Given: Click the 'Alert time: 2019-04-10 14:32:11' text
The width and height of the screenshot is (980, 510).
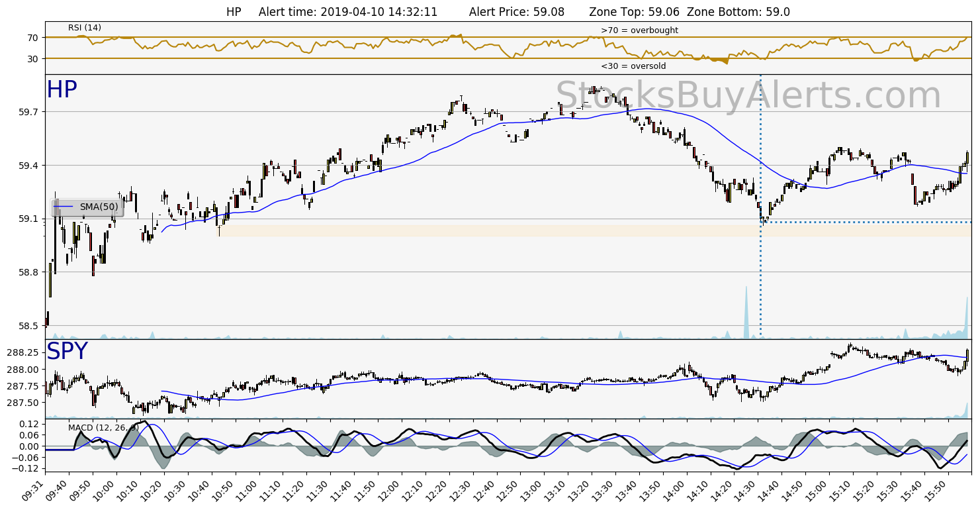Looking at the screenshot, I should pos(348,12).
